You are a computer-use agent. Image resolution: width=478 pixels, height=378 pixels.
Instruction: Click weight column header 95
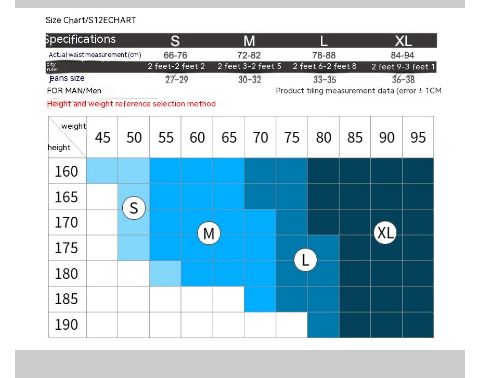418,138
